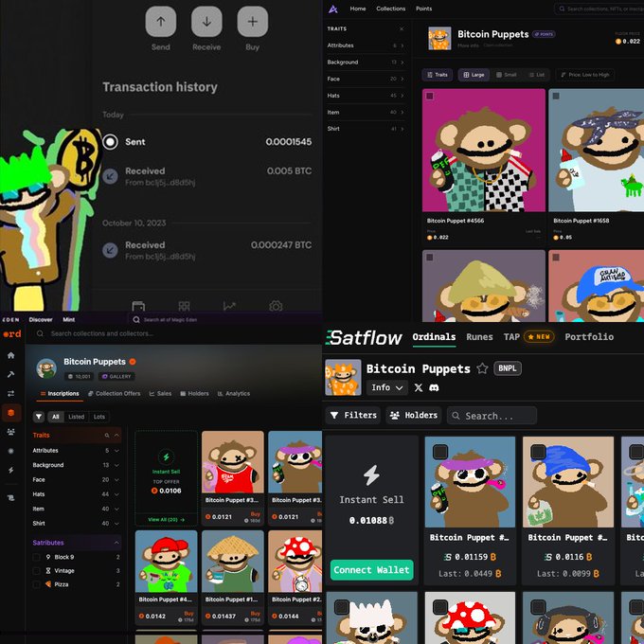This screenshot has width=644, height=644.
Task: Click the green Instant Sell bolt on Ord
Action: tap(166, 456)
